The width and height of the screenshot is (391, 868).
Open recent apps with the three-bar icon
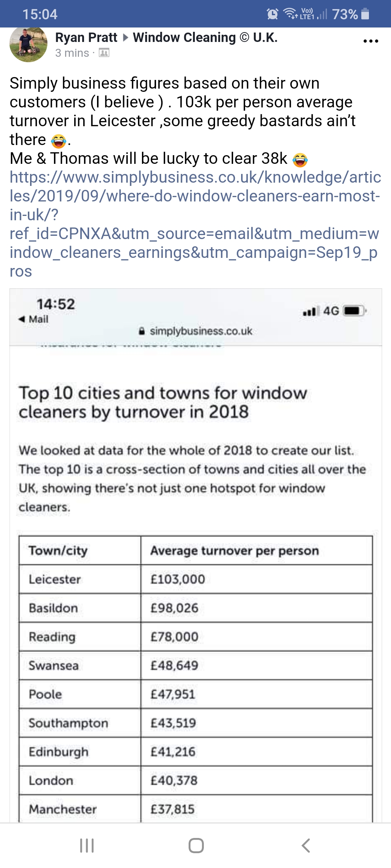(x=87, y=846)
